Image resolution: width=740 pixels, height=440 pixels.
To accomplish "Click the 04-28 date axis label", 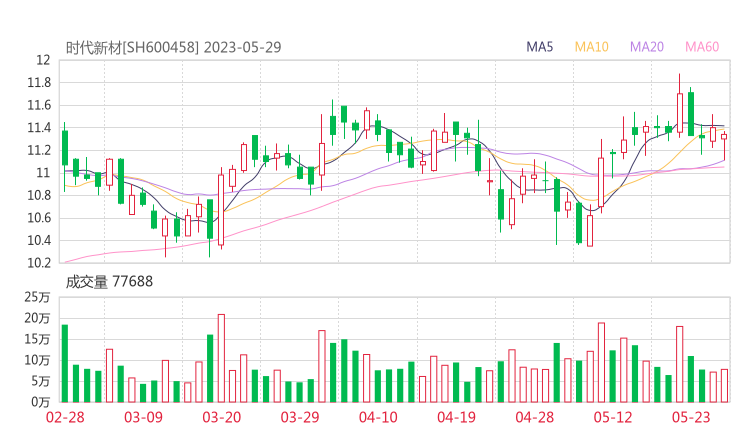I will 535,417.
